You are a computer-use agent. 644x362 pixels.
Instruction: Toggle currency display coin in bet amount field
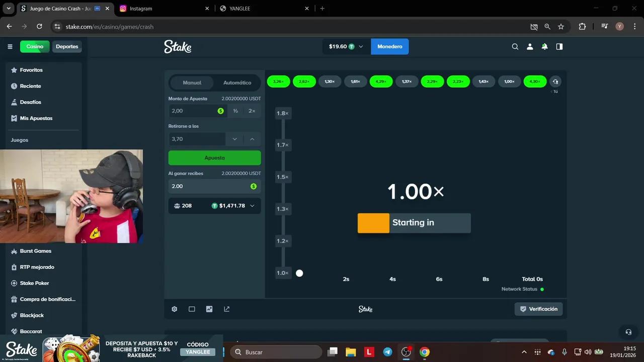(x=220, y=111)
